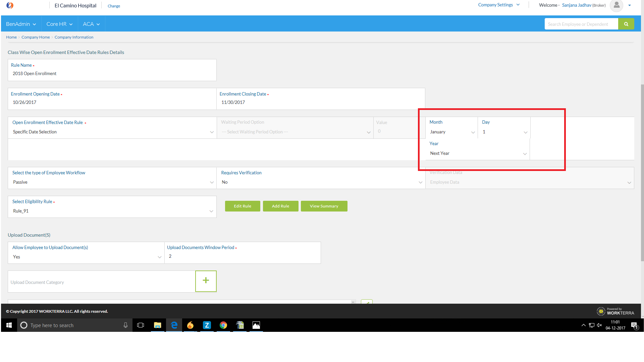Click the green search magnifier icon
The width and height of the screenshot is (644, 362).
click(626, 24)
